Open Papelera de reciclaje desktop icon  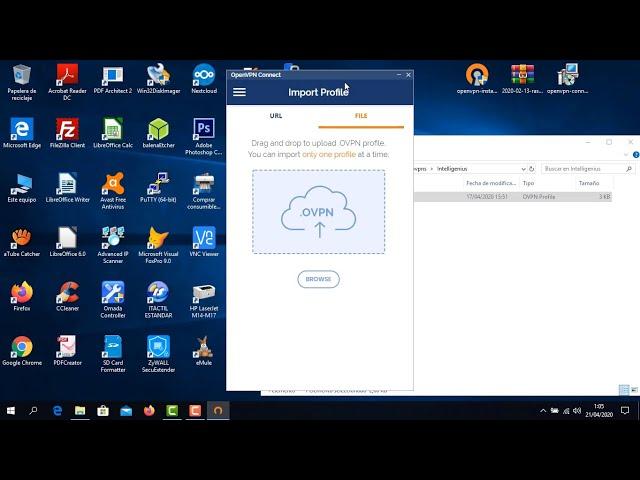[x=22, y=82]
